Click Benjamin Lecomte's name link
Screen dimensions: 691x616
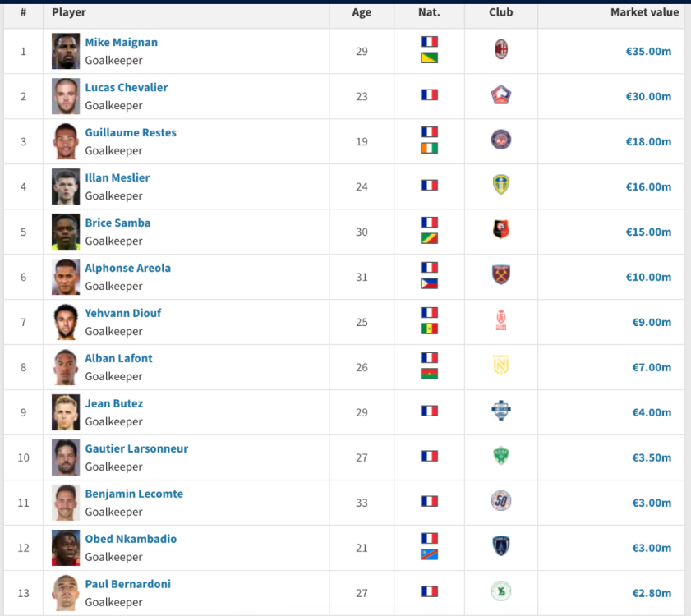134,494
